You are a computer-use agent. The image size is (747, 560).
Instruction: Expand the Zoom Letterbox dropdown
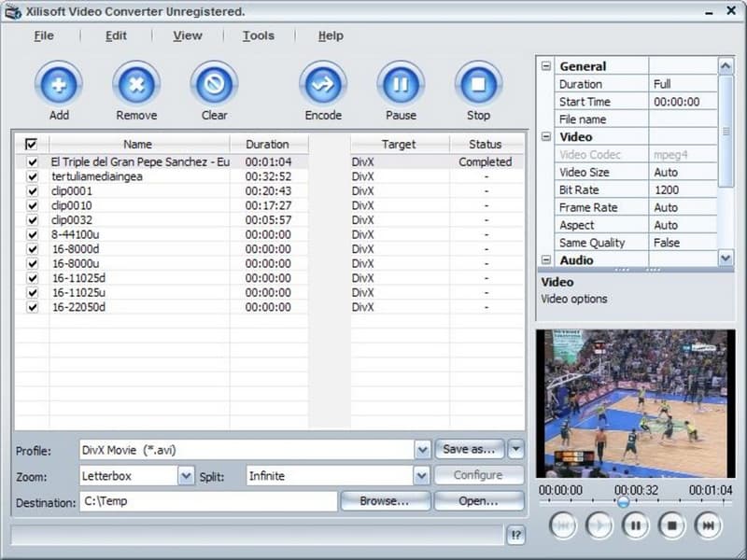pos(186,476)
